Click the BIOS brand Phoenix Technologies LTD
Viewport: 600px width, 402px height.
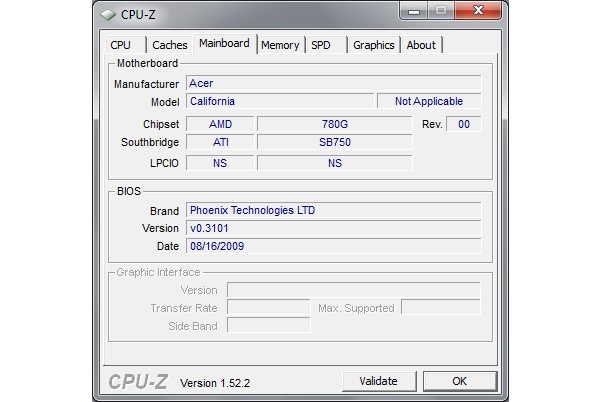click(333, 210)
